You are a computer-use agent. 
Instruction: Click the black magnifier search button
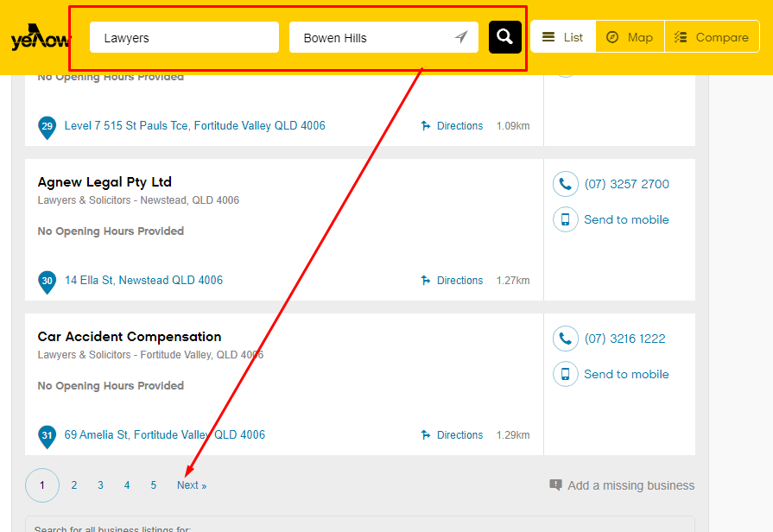(x=505, y=37)
